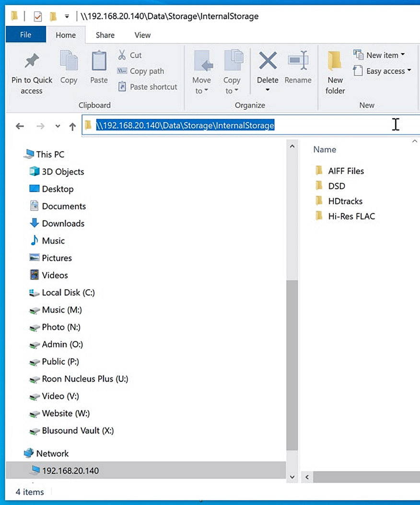Screen dimensions: 420x505
Task: Click Properties checkmark icon in title bar
Action: (38, 16)
